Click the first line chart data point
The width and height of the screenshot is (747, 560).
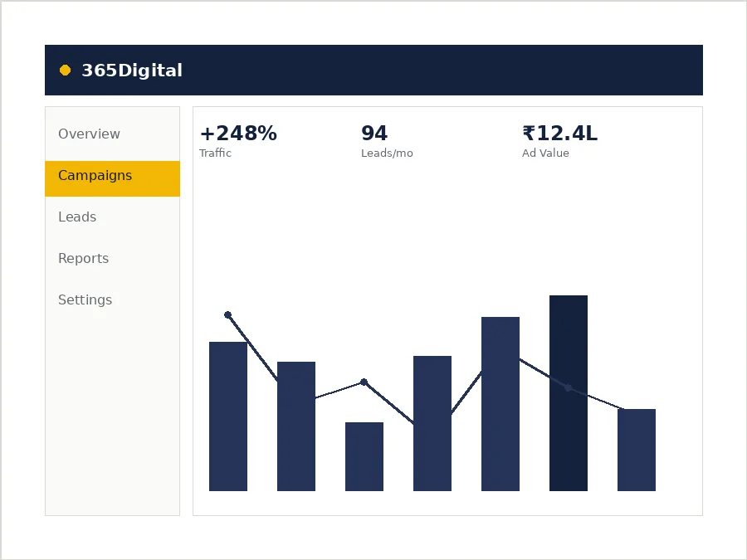(227, 314)
